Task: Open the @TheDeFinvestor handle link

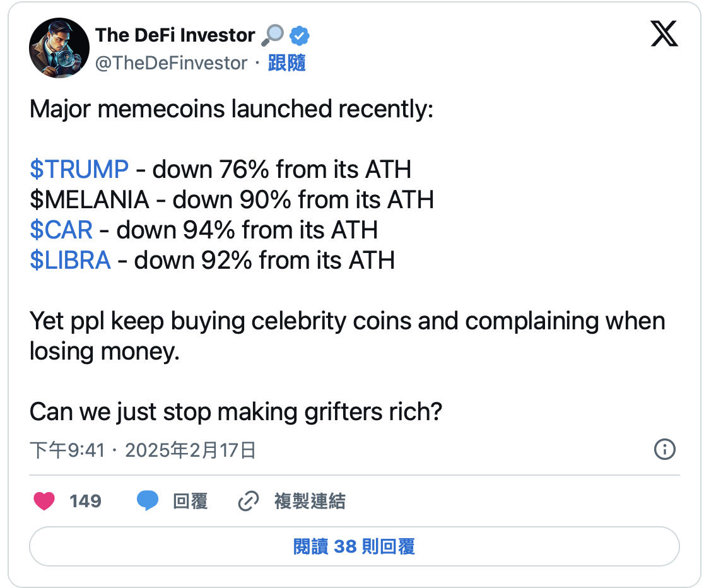Action: coord(171,63)
